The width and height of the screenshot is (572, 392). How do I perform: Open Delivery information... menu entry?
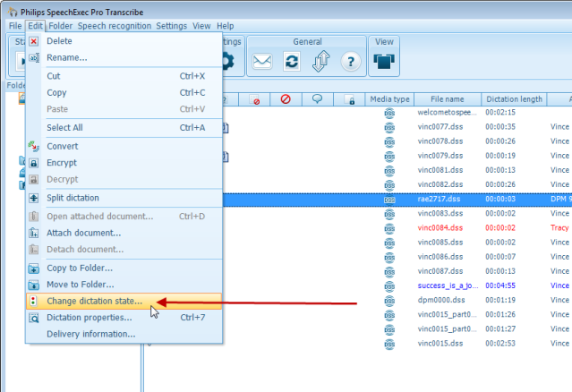[x=124, y=334]
